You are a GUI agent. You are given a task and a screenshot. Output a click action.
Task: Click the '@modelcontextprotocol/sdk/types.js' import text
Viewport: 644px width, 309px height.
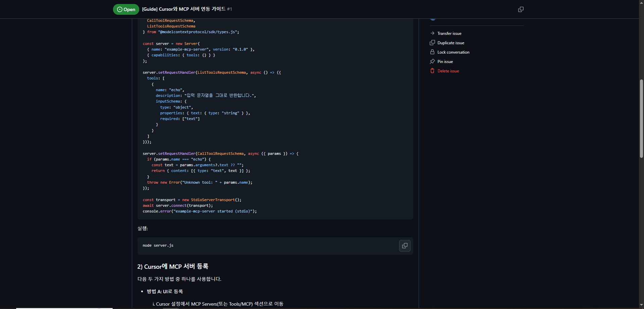click(x=198, y=32)
